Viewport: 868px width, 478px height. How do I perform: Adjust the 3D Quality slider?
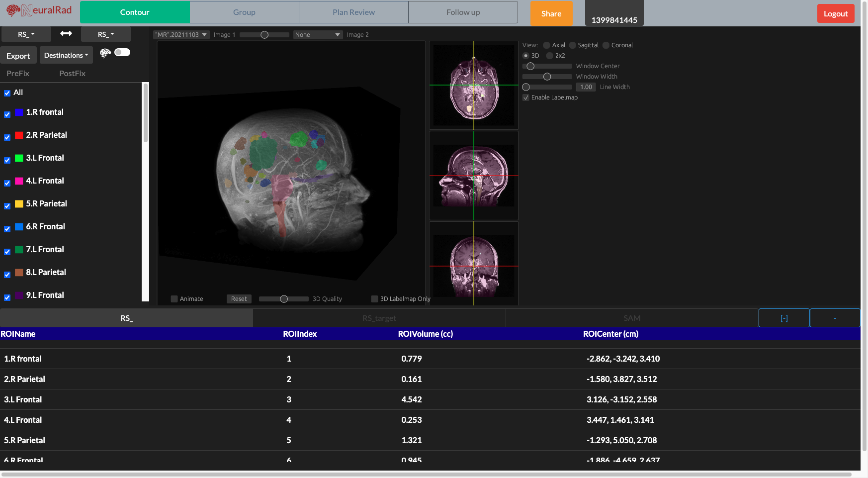pos(283,298)
